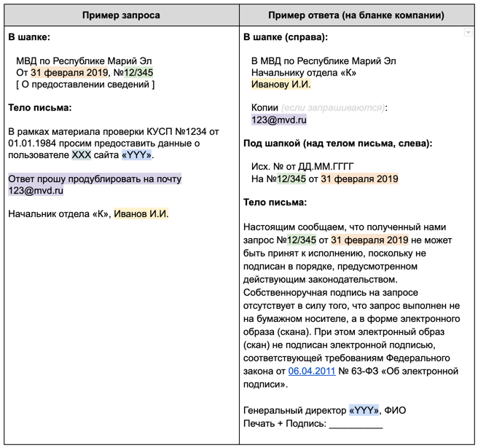Click the '[ О предоставлении сведений ]' line
Screen dimensions: 478x448
(85, 85)
